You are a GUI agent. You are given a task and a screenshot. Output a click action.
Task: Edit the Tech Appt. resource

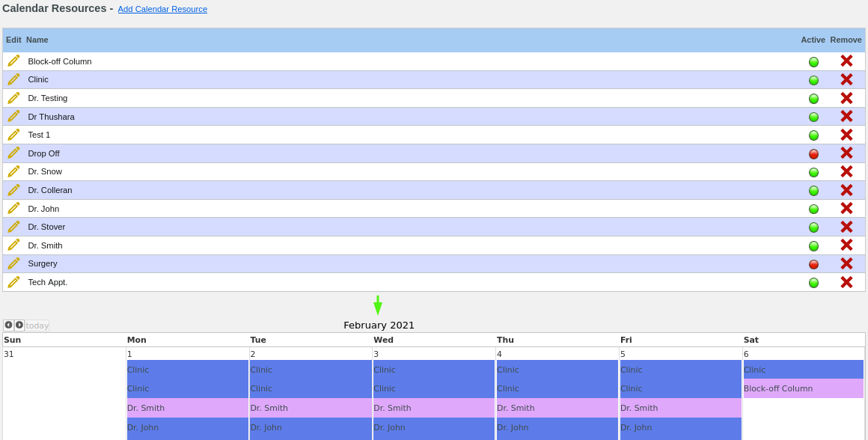(13, 282)
